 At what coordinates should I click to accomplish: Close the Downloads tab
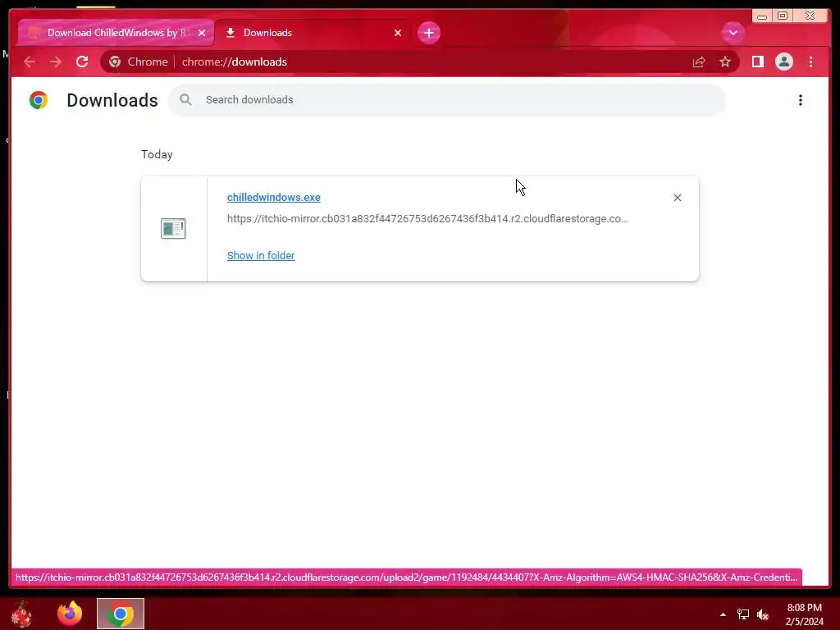398,33
